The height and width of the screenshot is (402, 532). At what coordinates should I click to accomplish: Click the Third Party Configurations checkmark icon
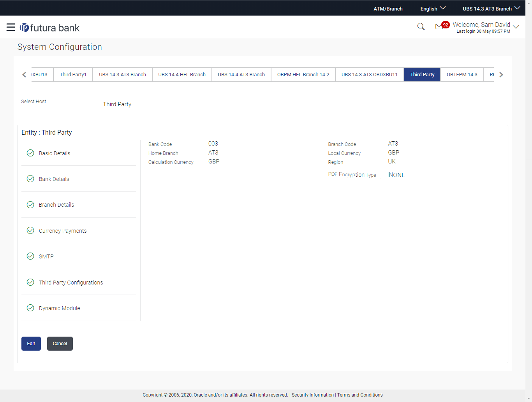[x=30, y=282]
